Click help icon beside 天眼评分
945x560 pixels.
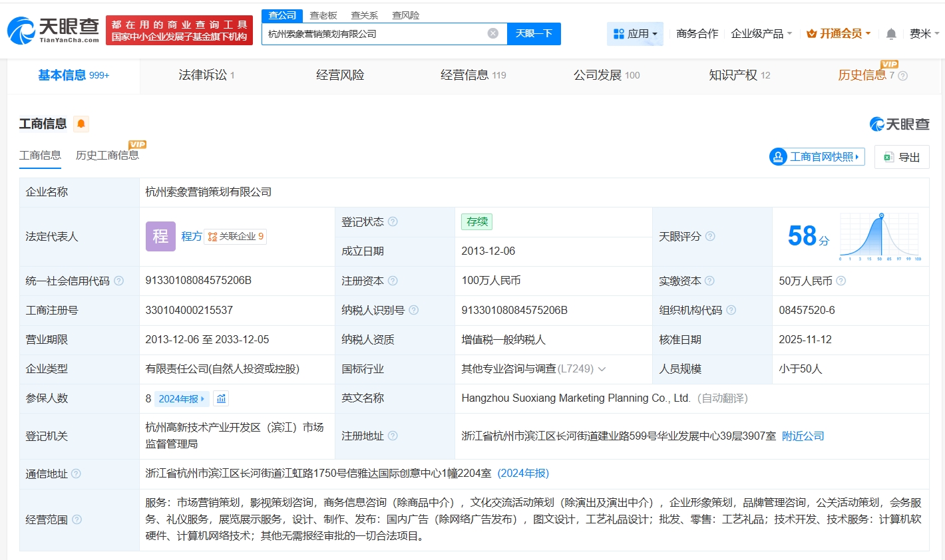point(710,236)
